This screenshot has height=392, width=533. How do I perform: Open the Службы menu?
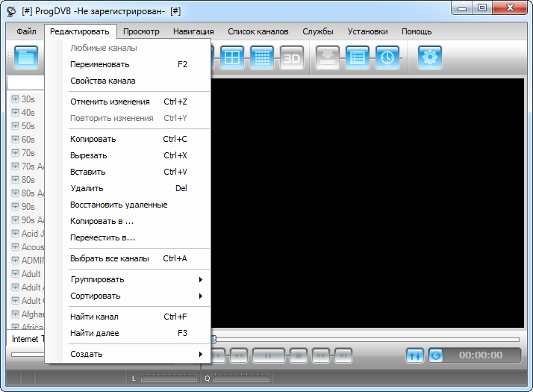(x=318, y=31)
